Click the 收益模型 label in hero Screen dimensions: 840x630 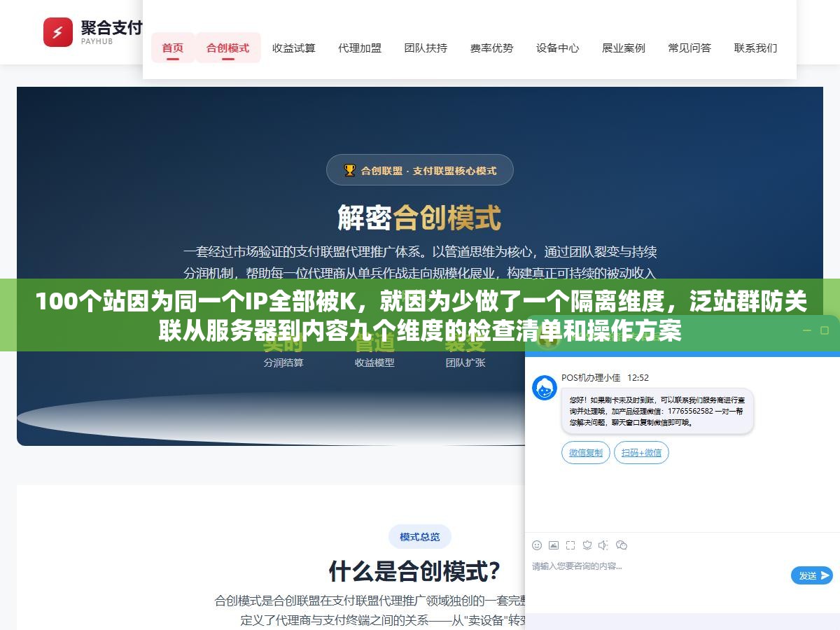[x=374, y=363]
